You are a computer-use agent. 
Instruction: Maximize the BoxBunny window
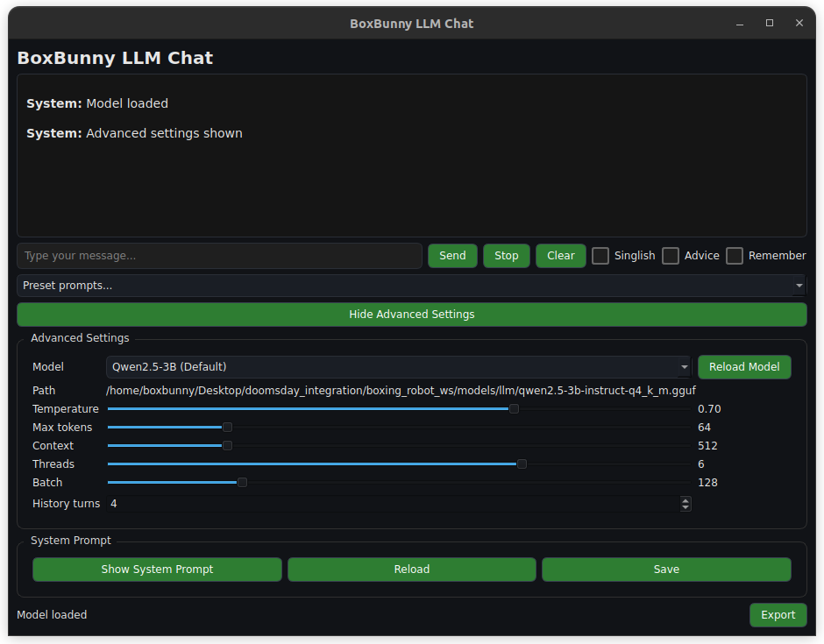point(770,24)
